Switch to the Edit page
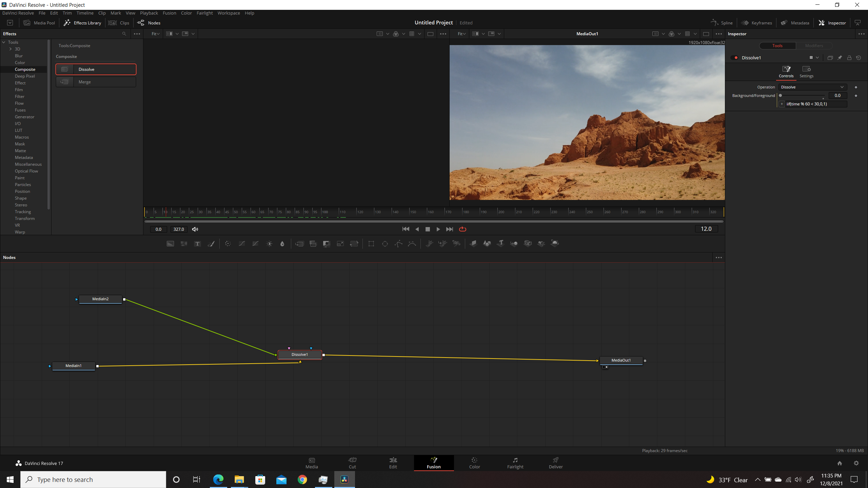868x488 pixels. coord(393,463)
